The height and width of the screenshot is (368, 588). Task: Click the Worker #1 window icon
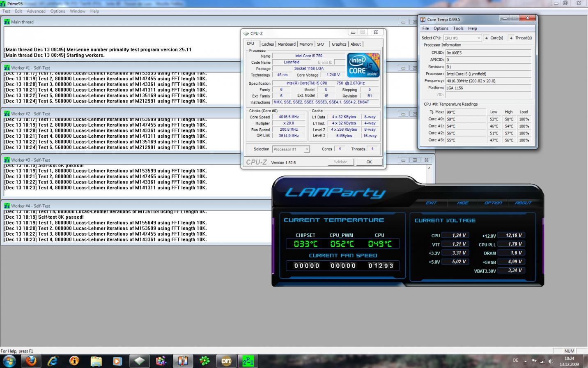coord(7,67)
